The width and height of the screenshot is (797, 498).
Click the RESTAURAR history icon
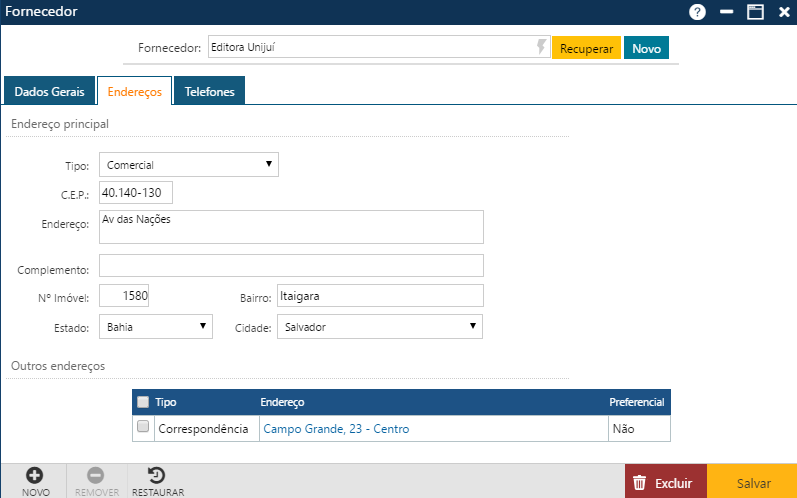(x=157, y=475)
